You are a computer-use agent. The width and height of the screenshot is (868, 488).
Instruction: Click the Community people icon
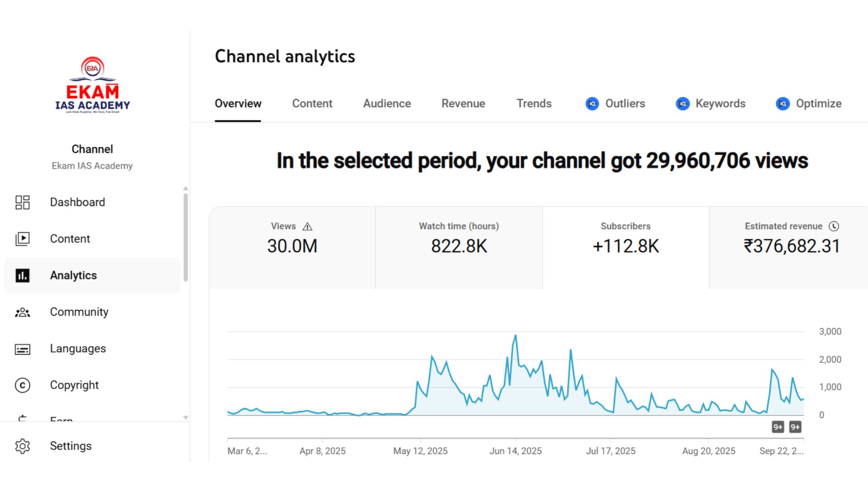pos(23,312)
